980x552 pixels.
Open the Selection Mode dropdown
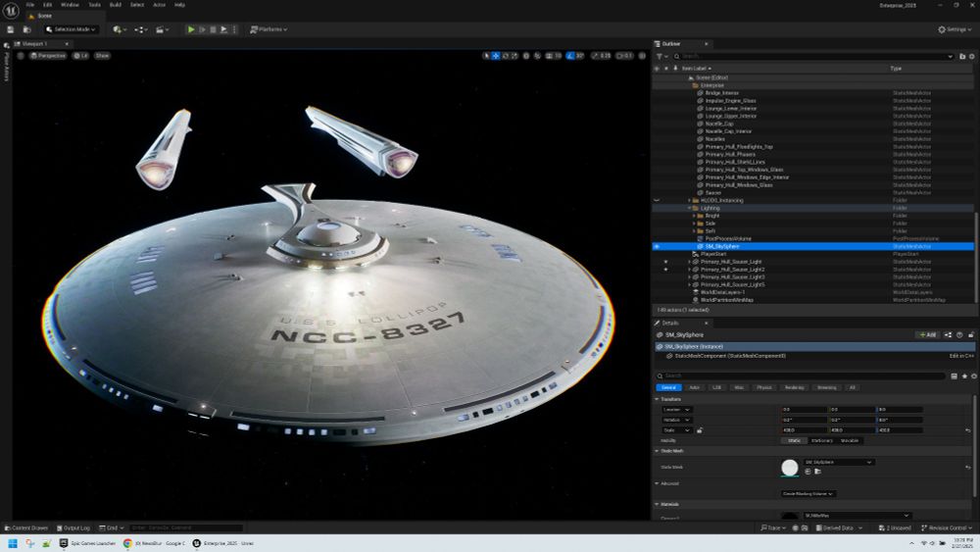coord(71,29)
